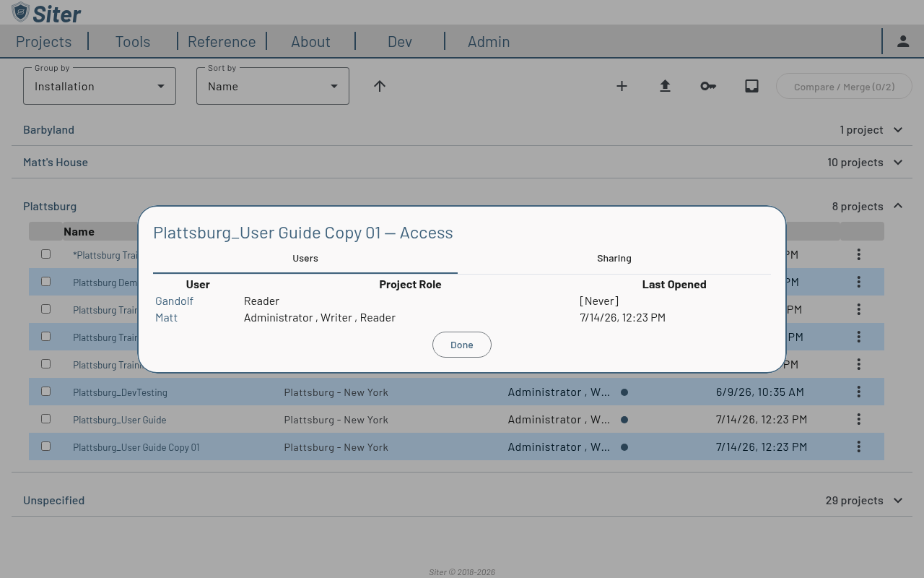Click the Name column header
The width and height of the screenshot is (924, 578).
point(79,232)
